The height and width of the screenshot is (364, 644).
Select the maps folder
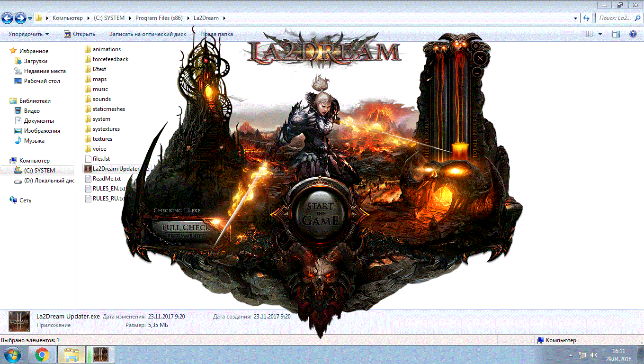pyautogui.click(x=96, y=79)
